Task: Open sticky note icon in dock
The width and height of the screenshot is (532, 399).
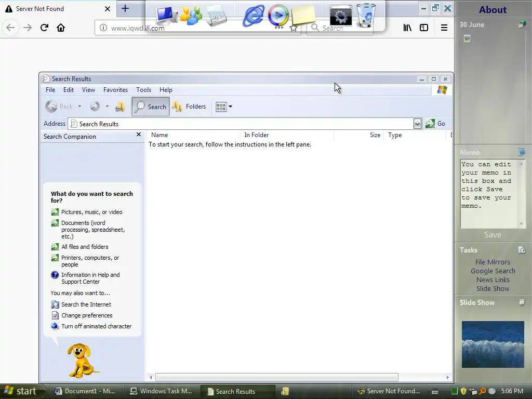Action: (x=303, y=15)
